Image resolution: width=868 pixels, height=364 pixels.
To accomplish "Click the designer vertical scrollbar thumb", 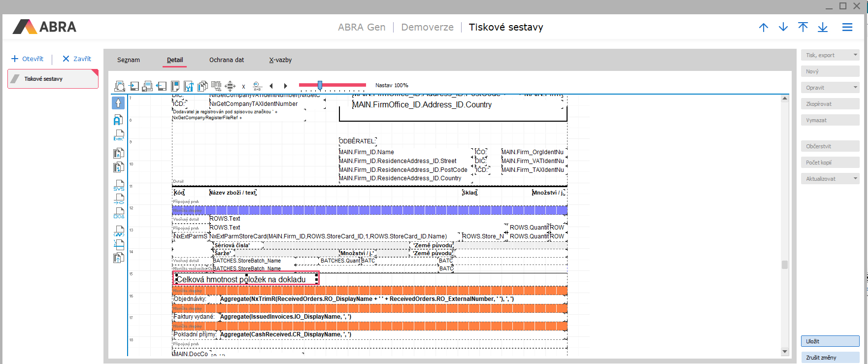I will coord(785,265).
